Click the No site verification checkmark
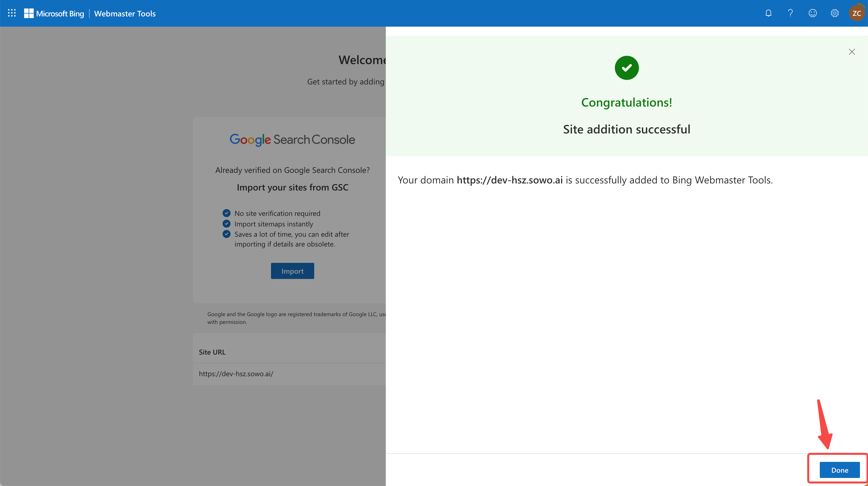This screenshot has height=486, width=868. pyautogui.click(x=227, y=213)
